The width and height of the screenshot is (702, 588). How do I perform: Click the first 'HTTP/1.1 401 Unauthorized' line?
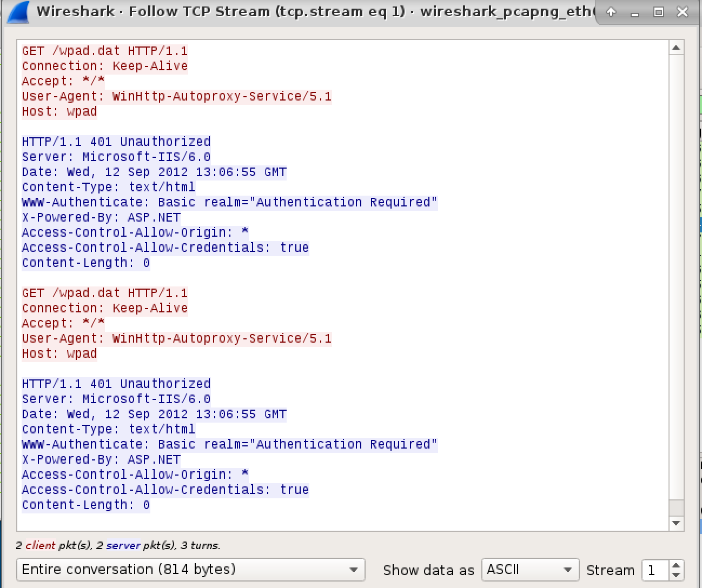pos(116,142)
